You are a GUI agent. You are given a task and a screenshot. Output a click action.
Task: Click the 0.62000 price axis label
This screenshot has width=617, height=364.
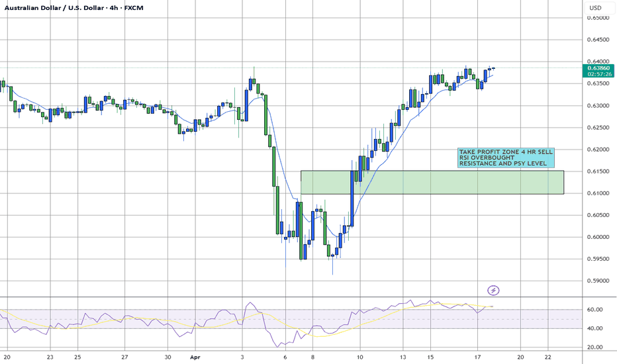[598, 150]
